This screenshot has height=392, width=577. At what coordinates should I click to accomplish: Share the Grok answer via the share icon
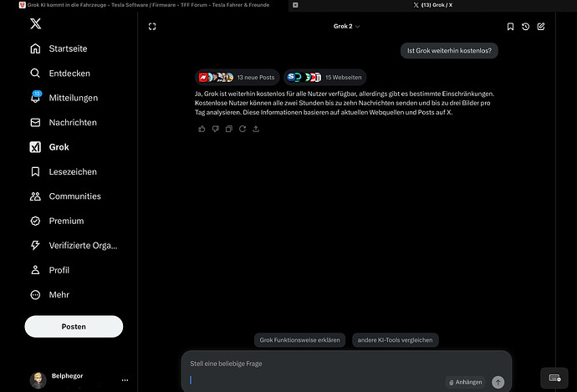[x=256, y=129]
